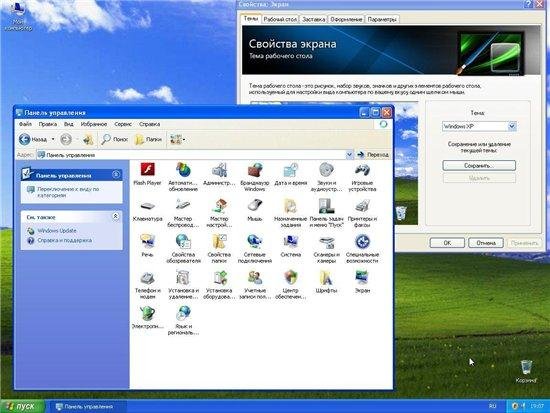Open Мастер беспроводной сети icon
The width and height of the screenshot is (550, 413).
(183, 213)
